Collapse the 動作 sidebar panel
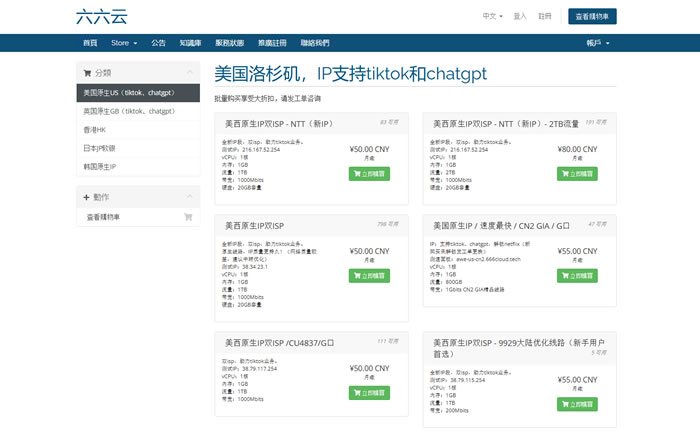Screen dimensions: 700x433 [x=189, y=198]
